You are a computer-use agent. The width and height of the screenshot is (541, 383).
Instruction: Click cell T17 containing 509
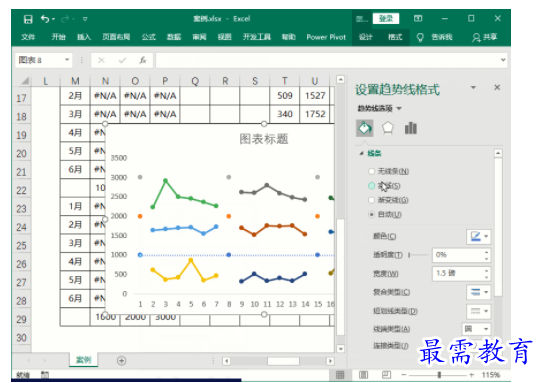coord(284,96)
